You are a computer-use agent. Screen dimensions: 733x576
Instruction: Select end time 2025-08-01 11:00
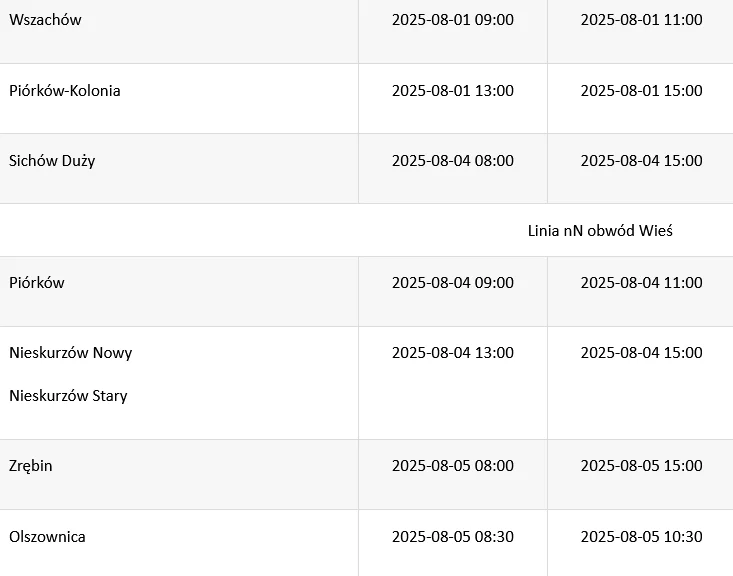point(641,20)
